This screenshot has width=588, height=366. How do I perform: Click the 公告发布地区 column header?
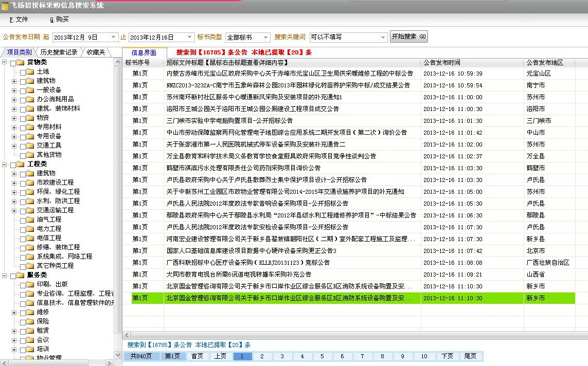point(549,63)
